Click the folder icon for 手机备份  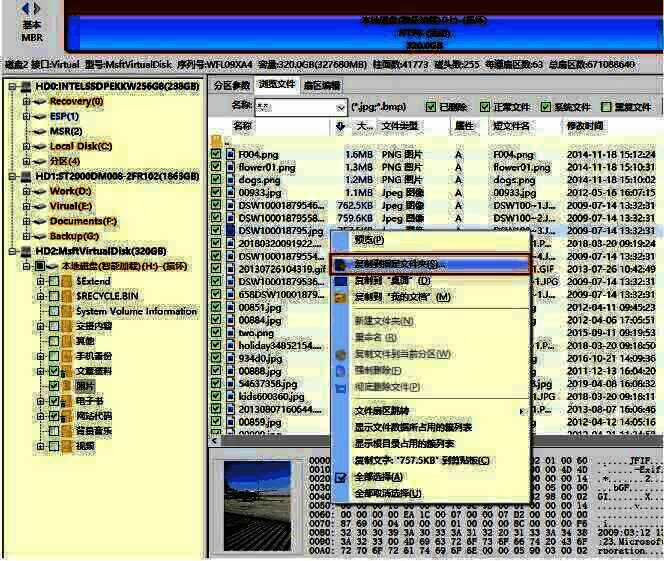[x=65, y=356]
